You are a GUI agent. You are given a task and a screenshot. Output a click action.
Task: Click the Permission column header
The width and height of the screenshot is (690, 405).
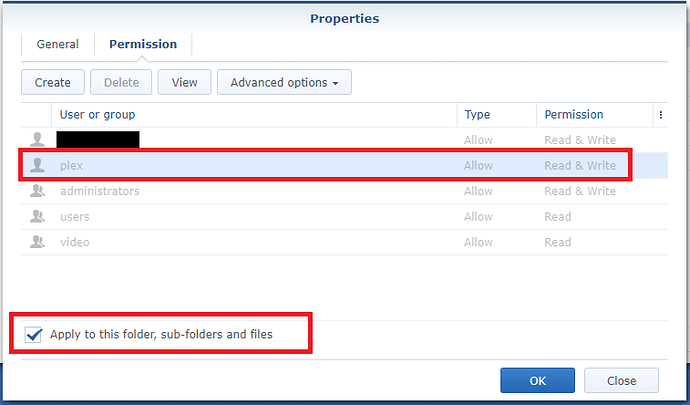click(x=573, y=115)
